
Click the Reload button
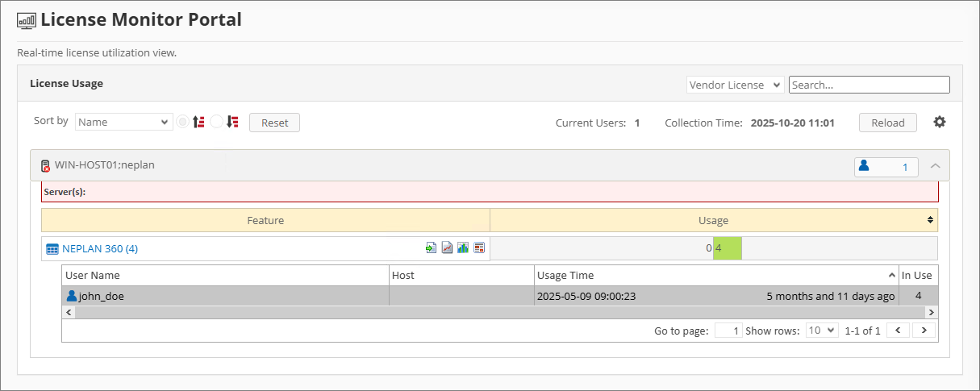click(x=888, y=123)
